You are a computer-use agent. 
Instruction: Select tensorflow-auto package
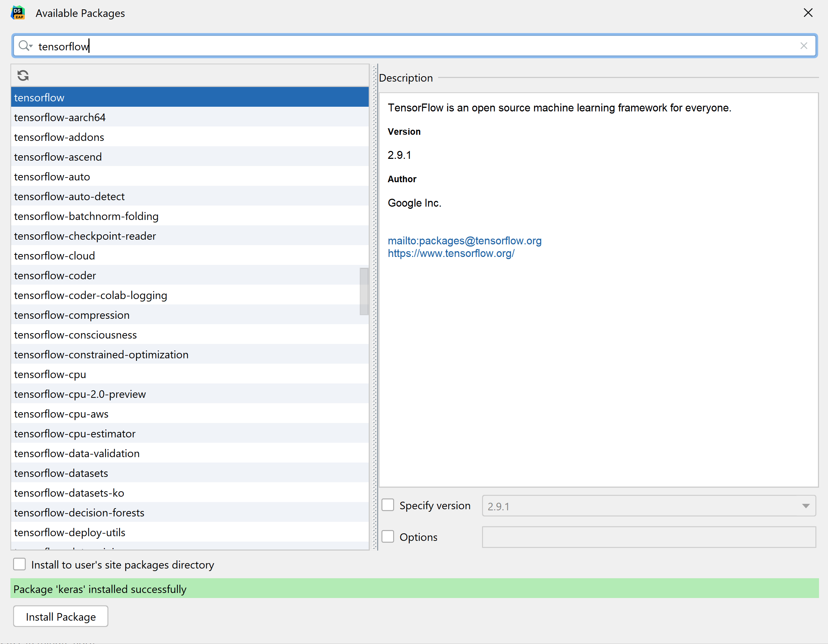(x=189, y=176)
